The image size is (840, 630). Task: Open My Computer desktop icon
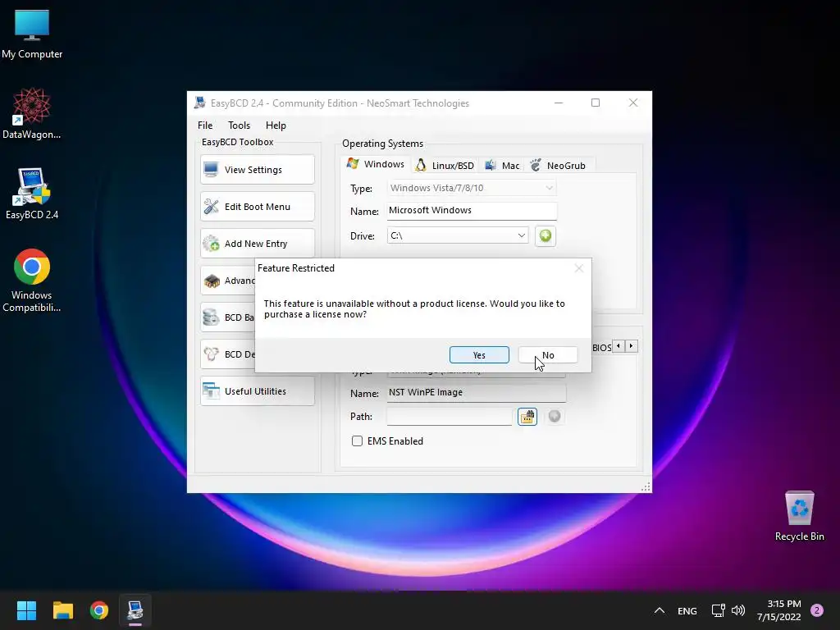(32, 34)
